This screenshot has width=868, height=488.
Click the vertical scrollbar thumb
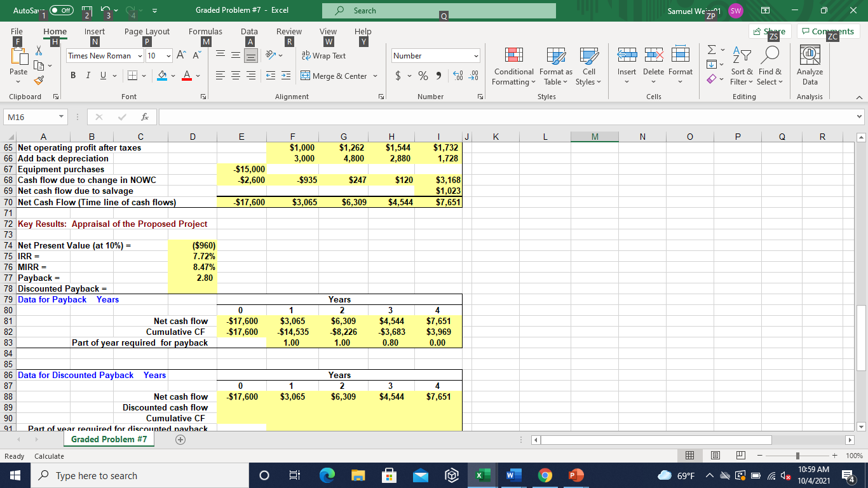coord(862,337)
